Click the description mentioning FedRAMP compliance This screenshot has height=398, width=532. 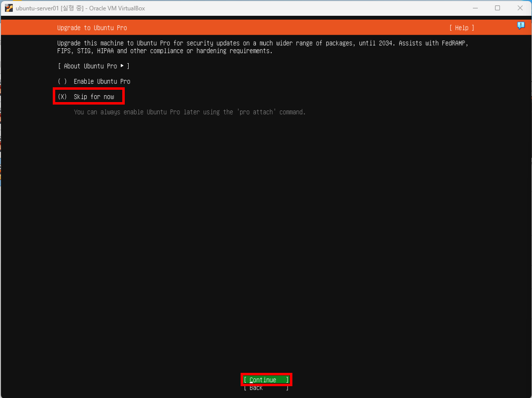click(263, 47)
